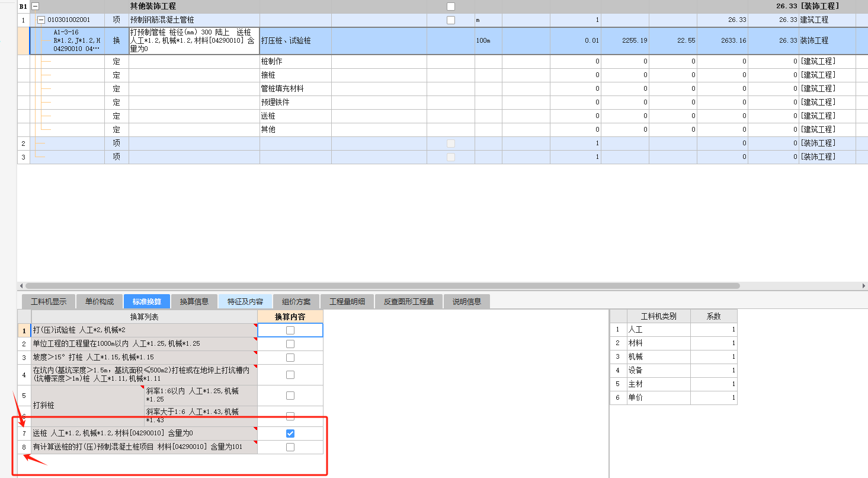
Task: Edit the 主材 coefficient cell
Action: (x=714, y=384)
